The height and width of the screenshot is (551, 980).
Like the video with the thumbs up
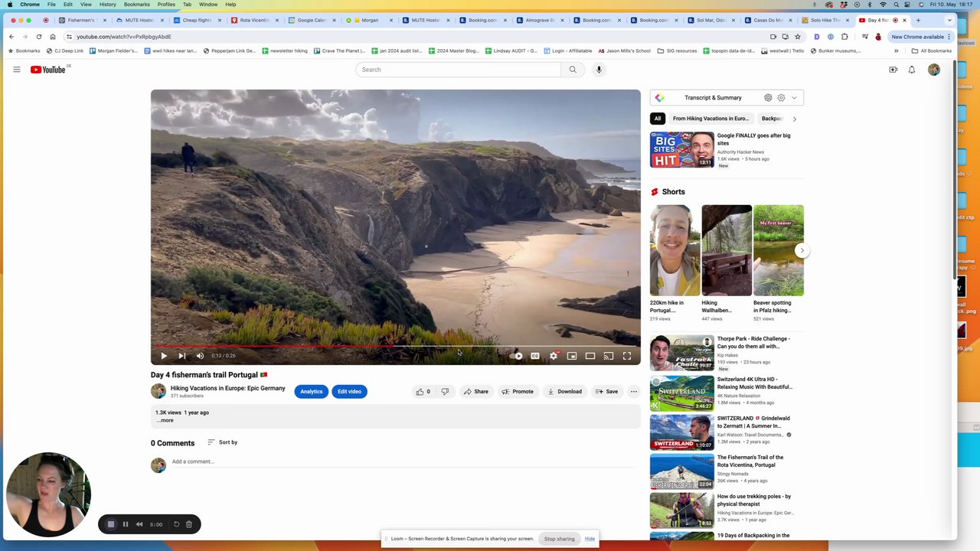coord(423,392)
